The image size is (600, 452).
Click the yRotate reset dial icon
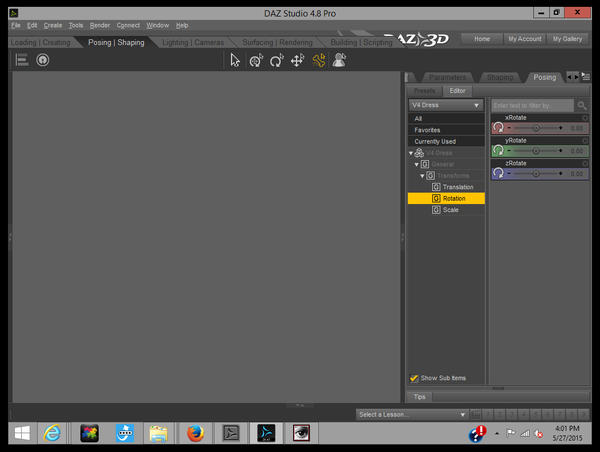coord(498,150)
